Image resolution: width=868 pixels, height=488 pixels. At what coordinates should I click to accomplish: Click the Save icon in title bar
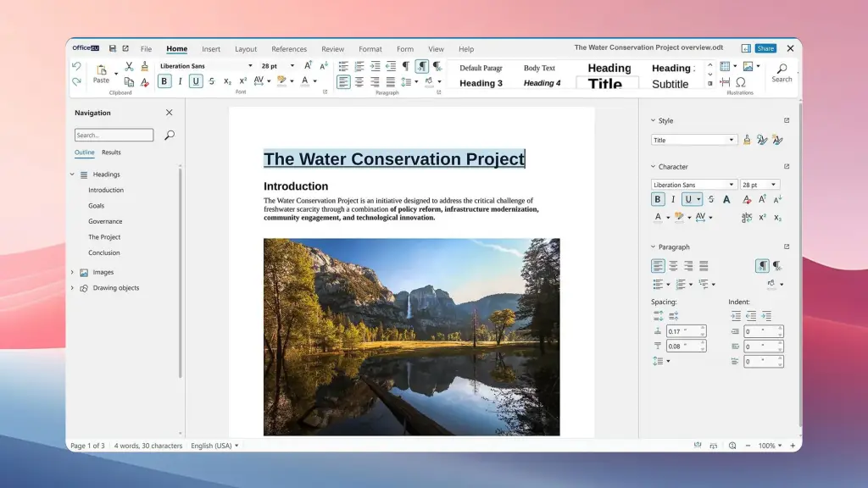click(x=113, y=48)
